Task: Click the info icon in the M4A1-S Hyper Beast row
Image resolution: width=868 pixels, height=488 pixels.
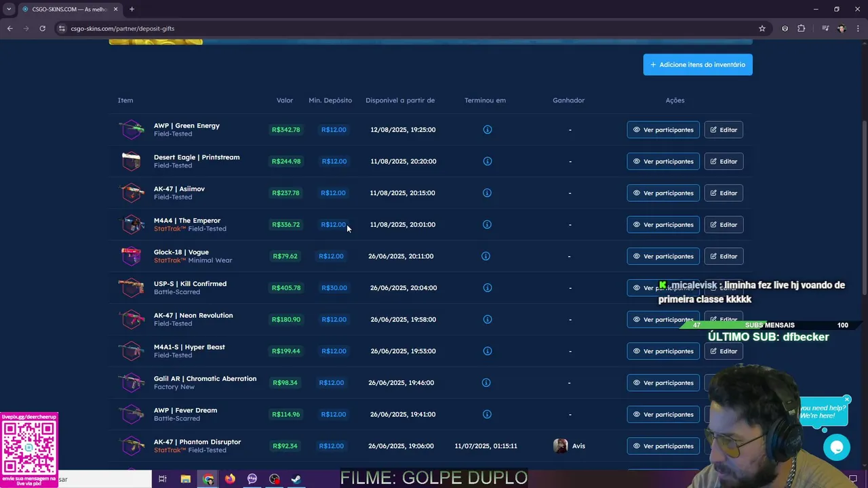Action: 487,351
